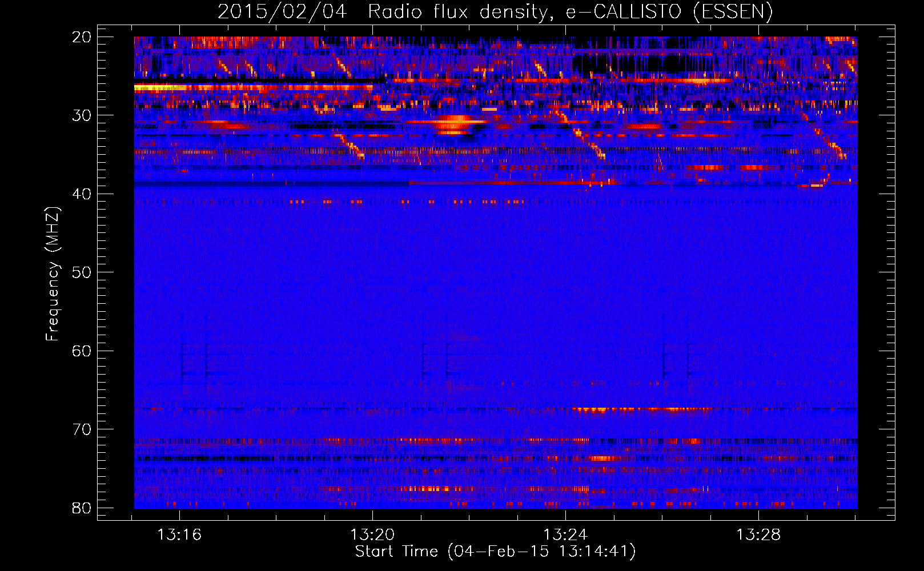Select the 13:24 time tick label
Screen dimensions: 924x571
click(565, 535)
